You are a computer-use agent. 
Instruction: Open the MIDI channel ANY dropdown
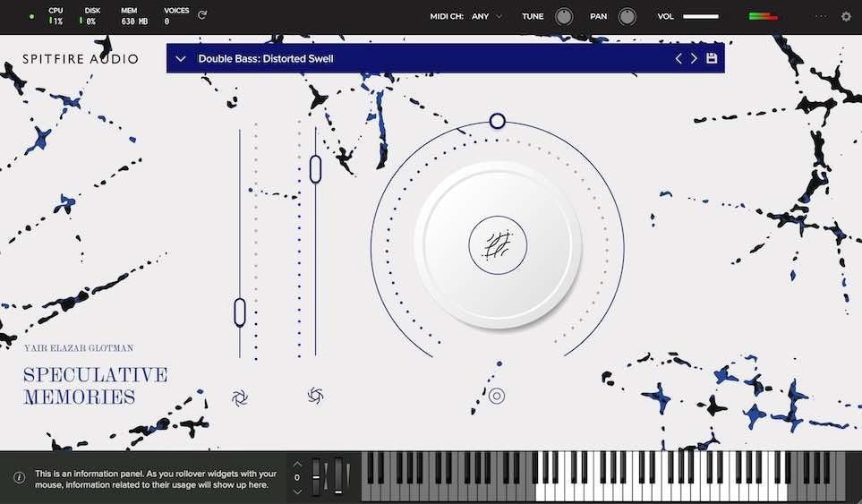coord(487,16)
